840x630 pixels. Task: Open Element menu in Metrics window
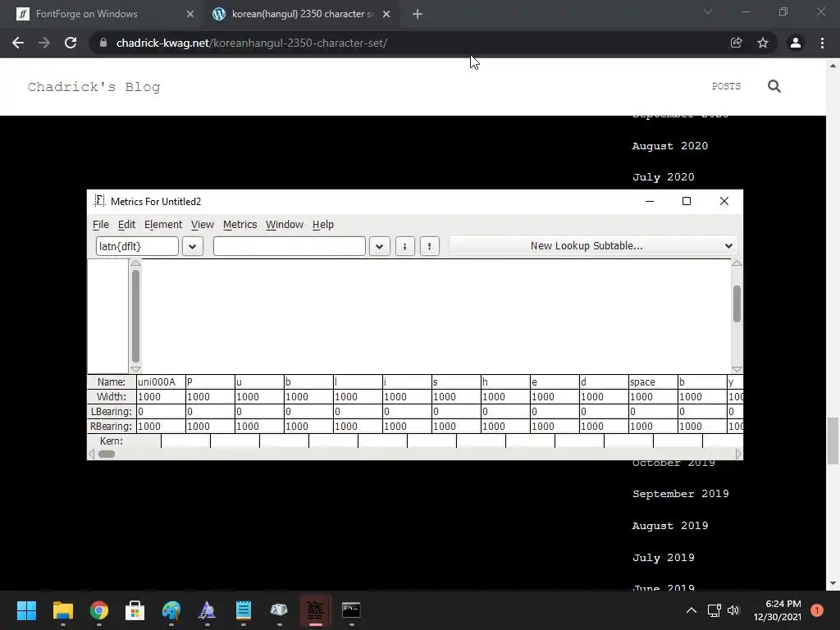coord(163,225)
